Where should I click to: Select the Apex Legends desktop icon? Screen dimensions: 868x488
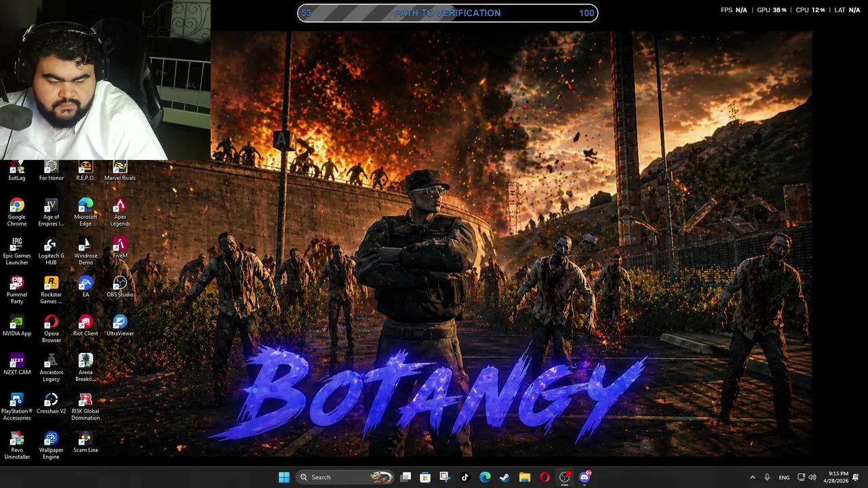click(120, 213)
